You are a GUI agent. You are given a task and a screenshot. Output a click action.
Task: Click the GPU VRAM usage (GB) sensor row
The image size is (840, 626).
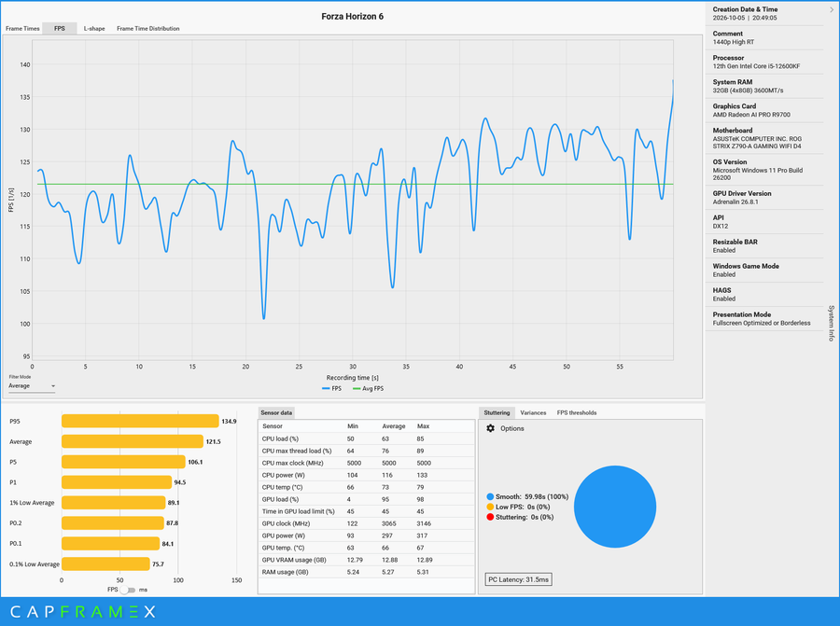[367, 560]
